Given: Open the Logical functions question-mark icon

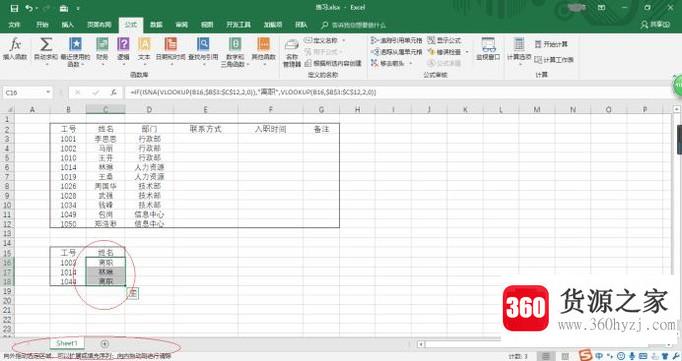Looking at the screenshot, I should tap(124, 44).
